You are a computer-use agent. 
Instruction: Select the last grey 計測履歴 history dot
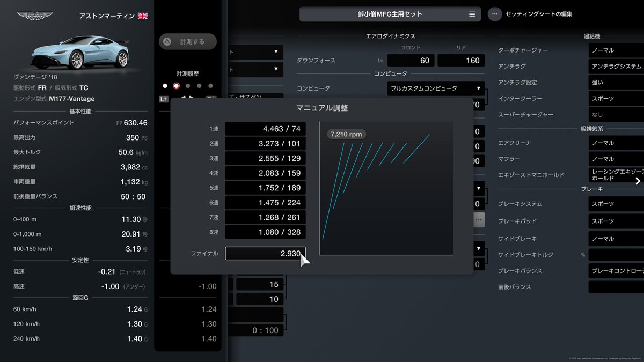click(x=210, y=86)
